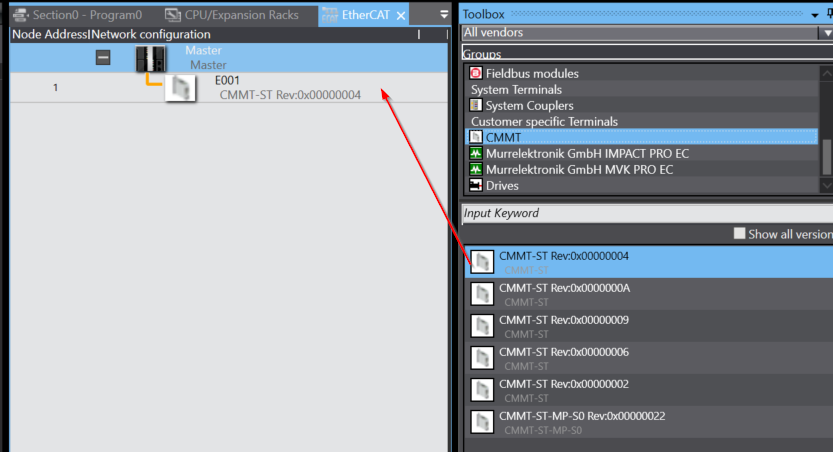Screen dimensions: 833x452
Task: Select the Fieldbus modules group icon
Action: click(x=476, y=73)
